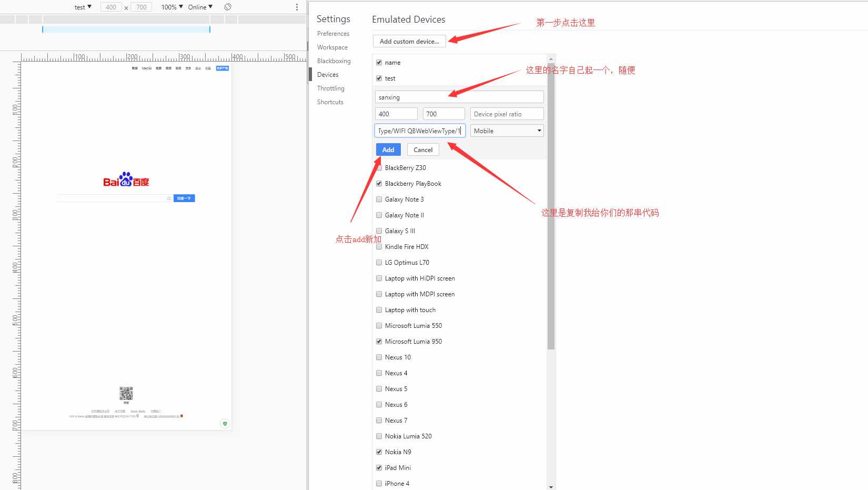Enable the iPhone 4 checkbox
The image size is (868, 490).
[x=379, y=483]
